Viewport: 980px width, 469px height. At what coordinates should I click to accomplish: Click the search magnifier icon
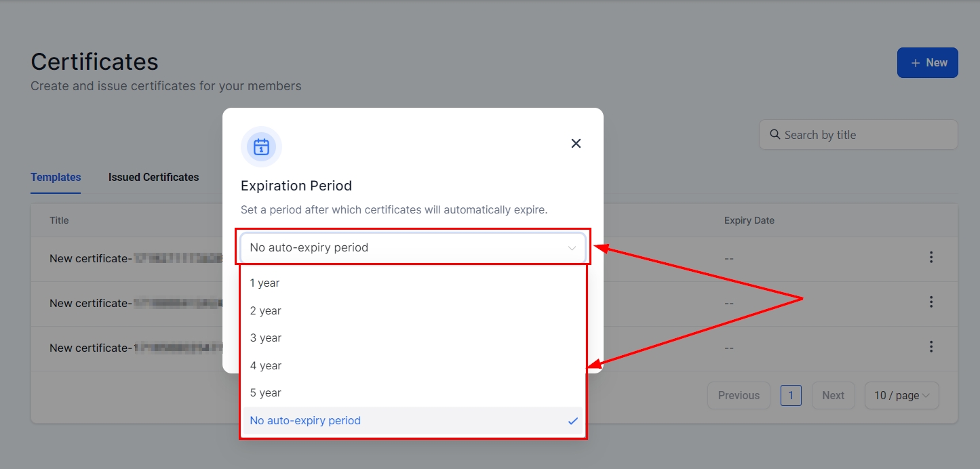[x=775, y=135]
